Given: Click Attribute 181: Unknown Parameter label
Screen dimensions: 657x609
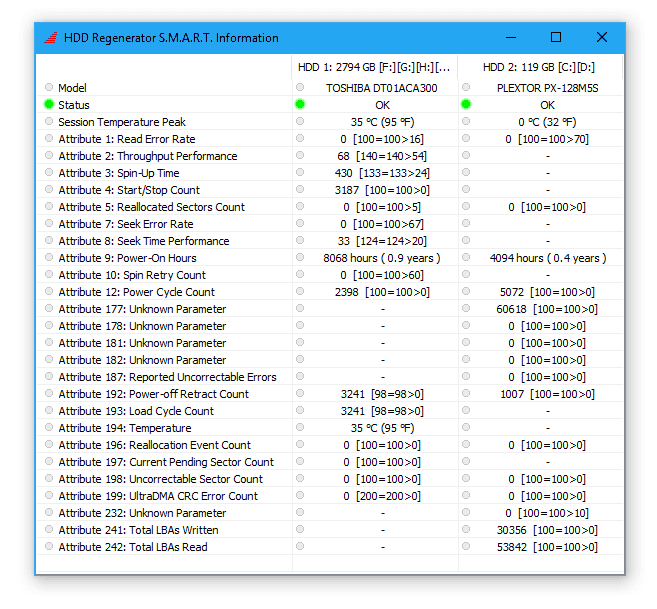Looking at the screenshot, I should (142, 343).
